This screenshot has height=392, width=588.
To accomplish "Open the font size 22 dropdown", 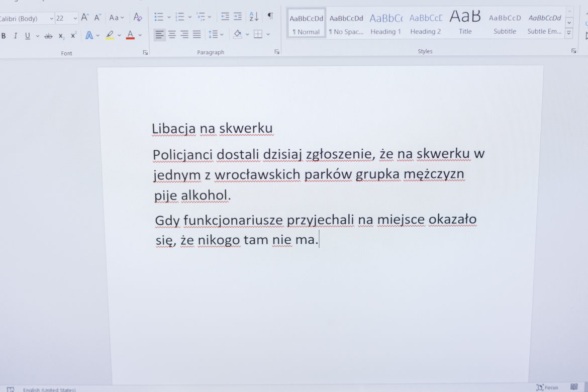I will pos(75,18).
